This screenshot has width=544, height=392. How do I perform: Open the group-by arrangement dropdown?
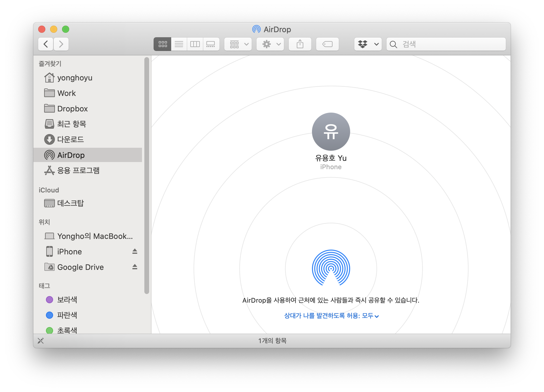[238, 44]
